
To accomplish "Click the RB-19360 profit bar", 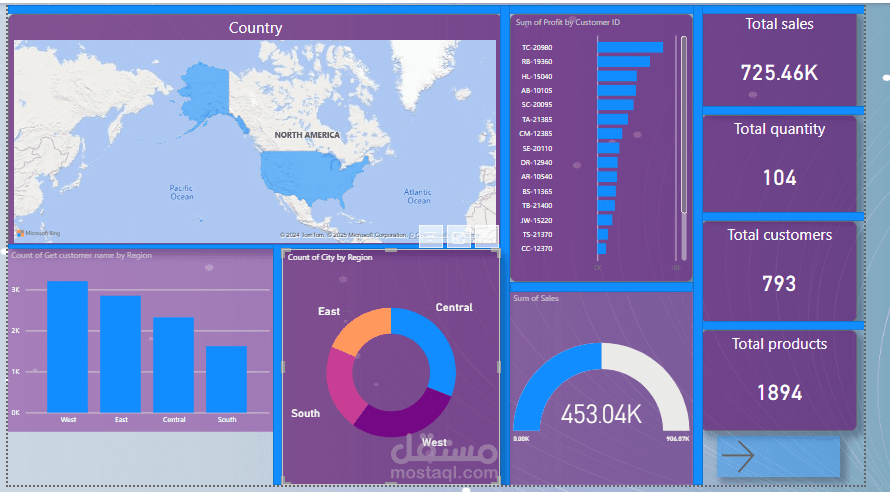I will tap(623, 61).
